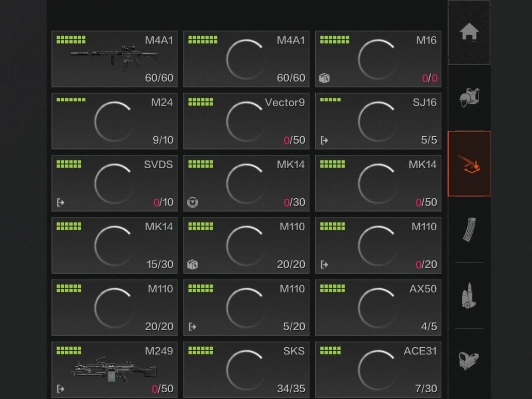Click the exit arrow icon on SVDS card
Screen dimensions: 532x399
61,202
